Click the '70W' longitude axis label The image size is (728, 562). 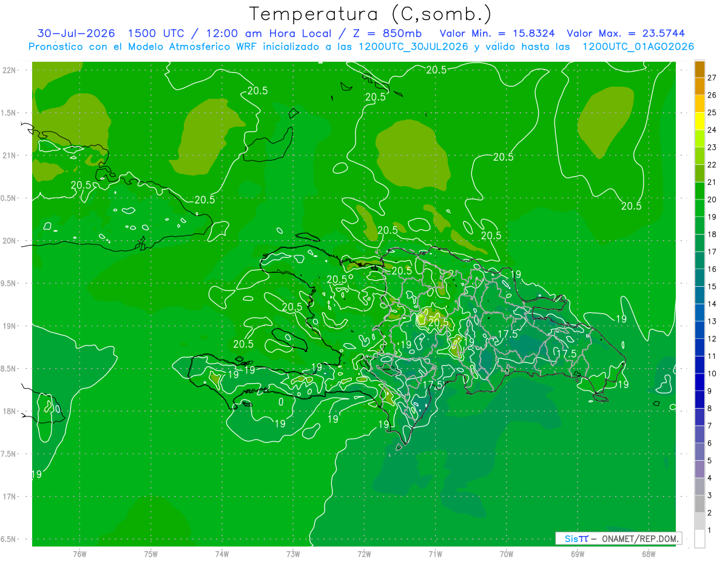(507, 554)
